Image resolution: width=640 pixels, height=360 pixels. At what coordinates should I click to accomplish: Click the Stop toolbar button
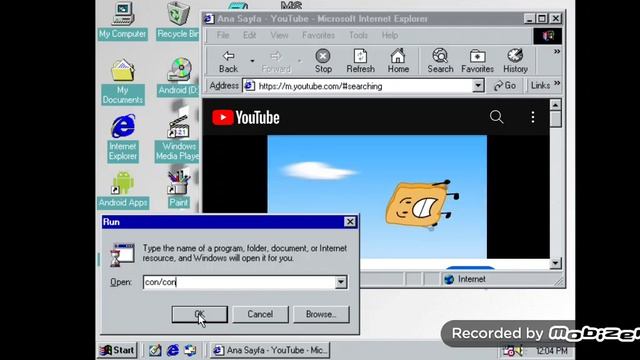323,61
